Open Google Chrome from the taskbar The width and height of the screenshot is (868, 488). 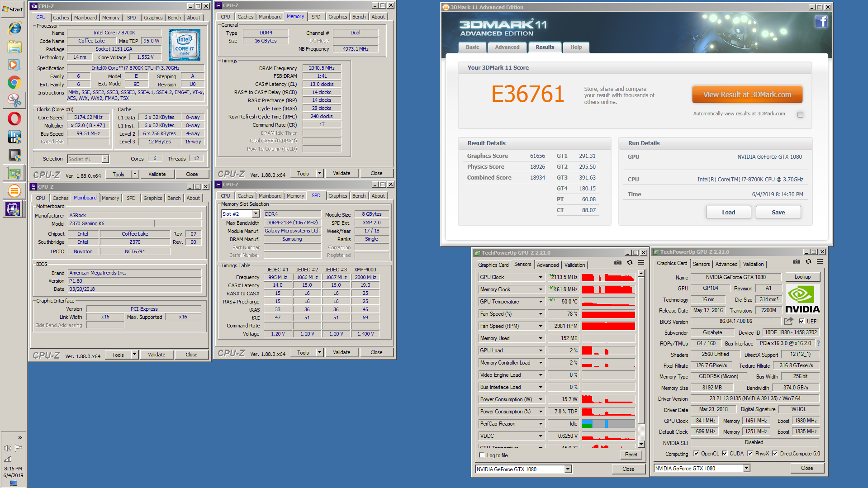coord(14,83)
